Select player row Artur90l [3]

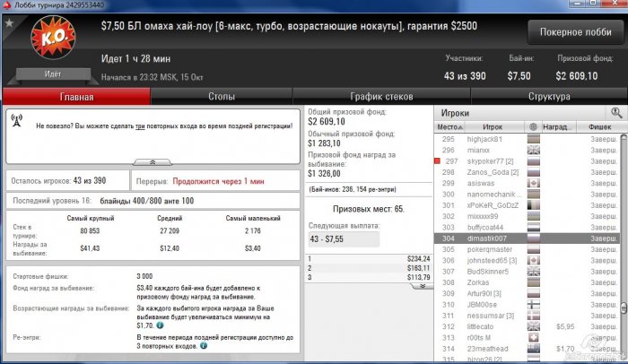[x=527, y=293]
